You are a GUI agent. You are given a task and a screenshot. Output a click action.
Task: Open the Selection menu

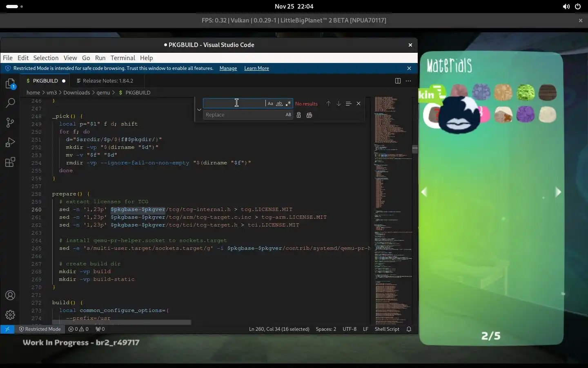point(46,58)
